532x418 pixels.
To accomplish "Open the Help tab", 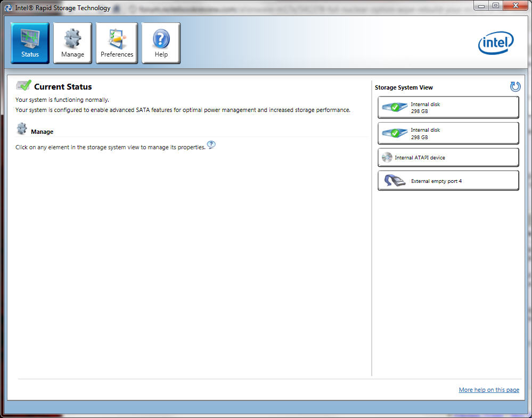I will pos(161,43).
